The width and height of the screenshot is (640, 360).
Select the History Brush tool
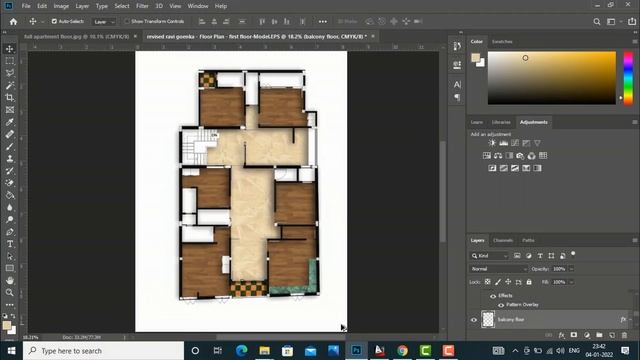[10, 171]
